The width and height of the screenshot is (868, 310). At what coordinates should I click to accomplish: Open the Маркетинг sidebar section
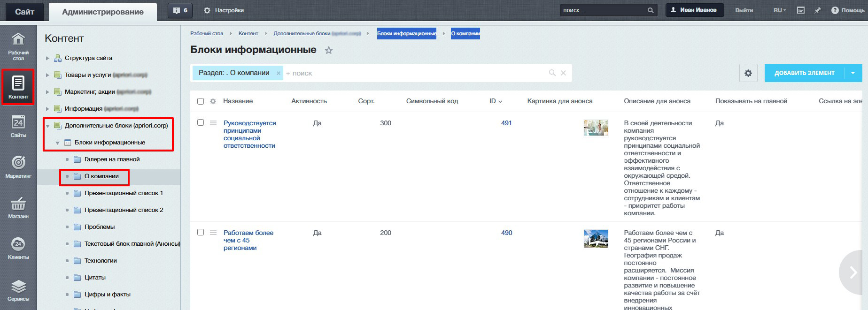tap(18, 166)
